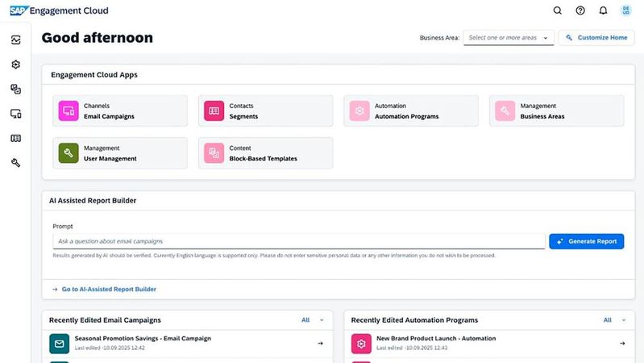Click the Customize Home button
This screenshot has height=363, width=644.
(x=596, y=37)
